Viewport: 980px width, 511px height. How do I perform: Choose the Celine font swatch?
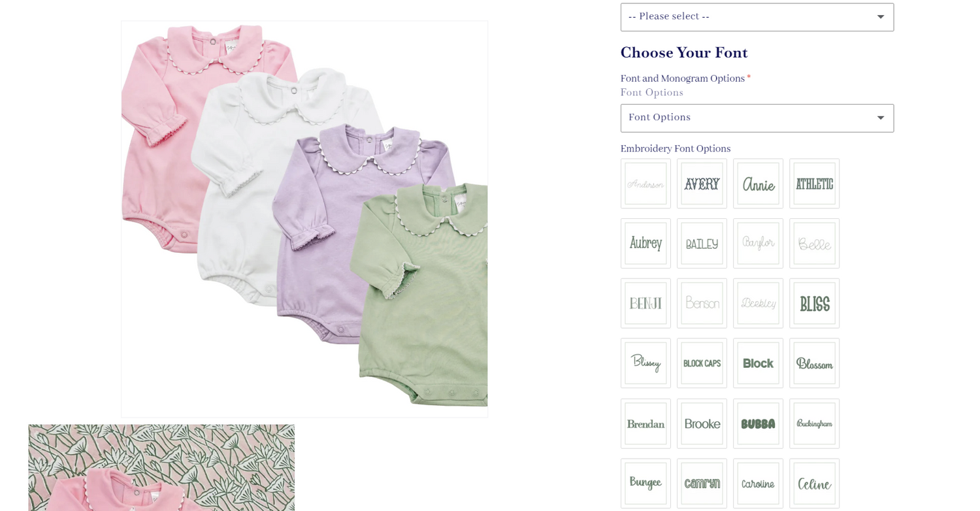[814, 484]
